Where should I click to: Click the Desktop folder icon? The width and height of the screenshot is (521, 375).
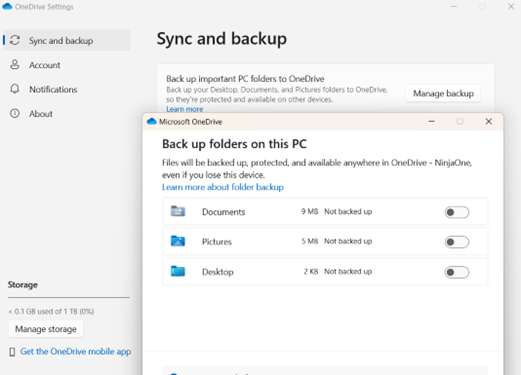click(178, 271)
